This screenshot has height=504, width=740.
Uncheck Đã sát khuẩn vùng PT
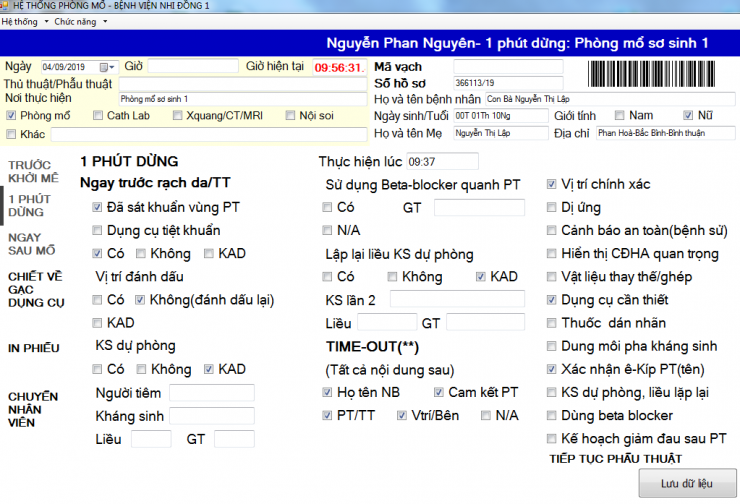[x=97, y=207]
